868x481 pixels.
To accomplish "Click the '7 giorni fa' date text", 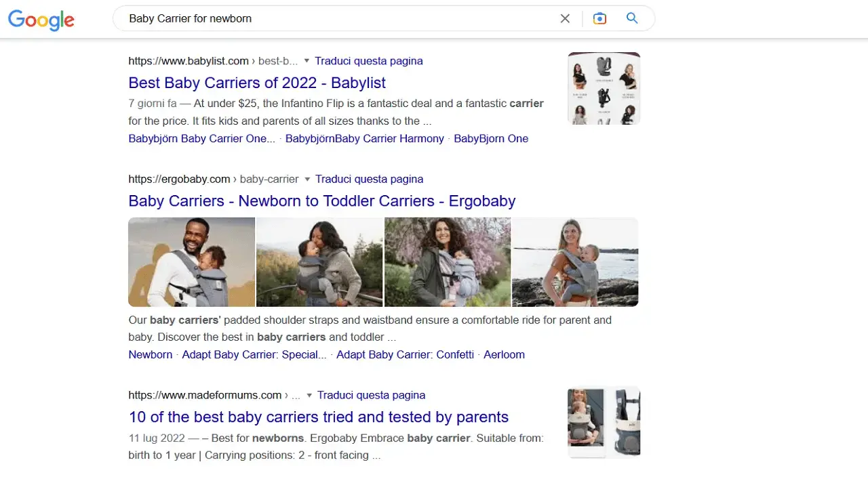I will coord(153,104).
